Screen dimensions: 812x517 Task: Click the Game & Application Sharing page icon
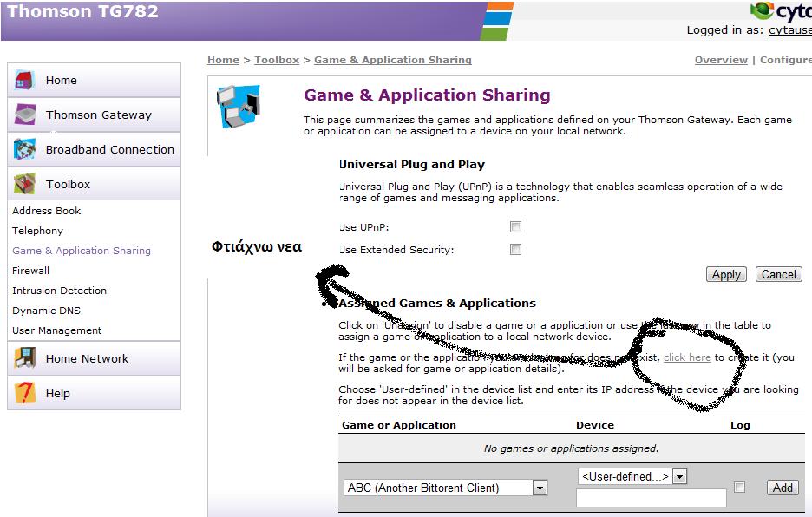[x=239, y=106]
